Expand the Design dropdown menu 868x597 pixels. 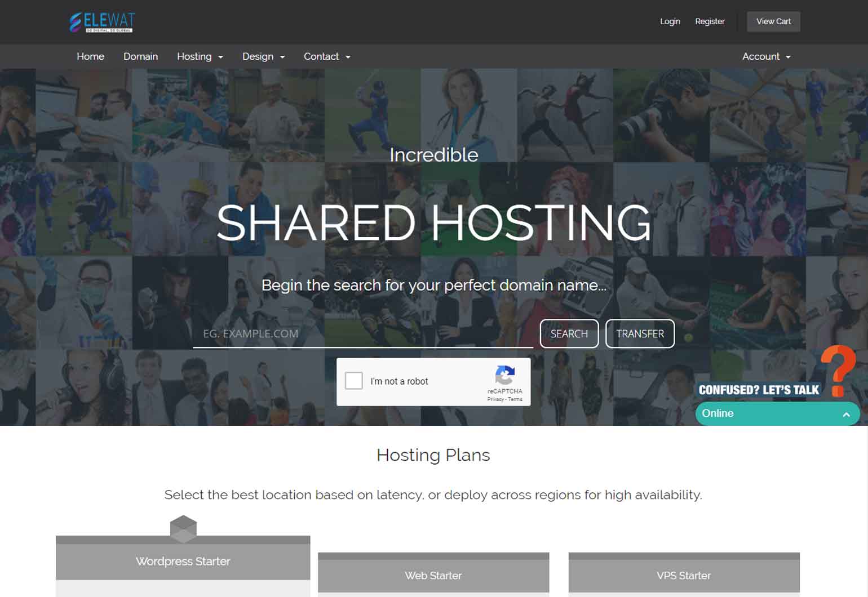click(263, 57)
